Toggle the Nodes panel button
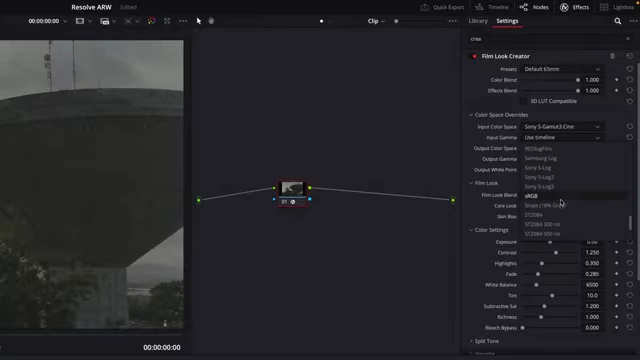640x360 pixels. point(534,7)
